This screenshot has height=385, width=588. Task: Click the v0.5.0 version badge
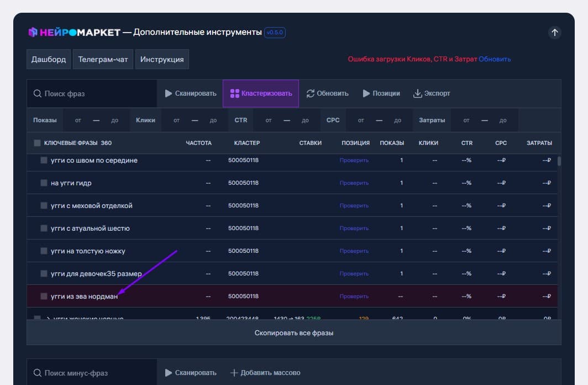(x=275, y=33)
